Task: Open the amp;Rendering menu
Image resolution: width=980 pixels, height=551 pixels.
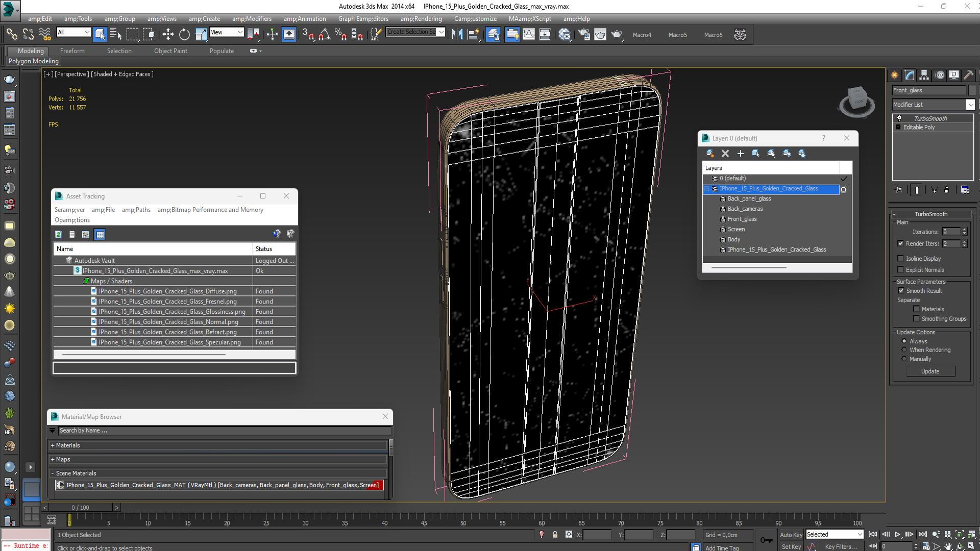Action: click(421, 19)
